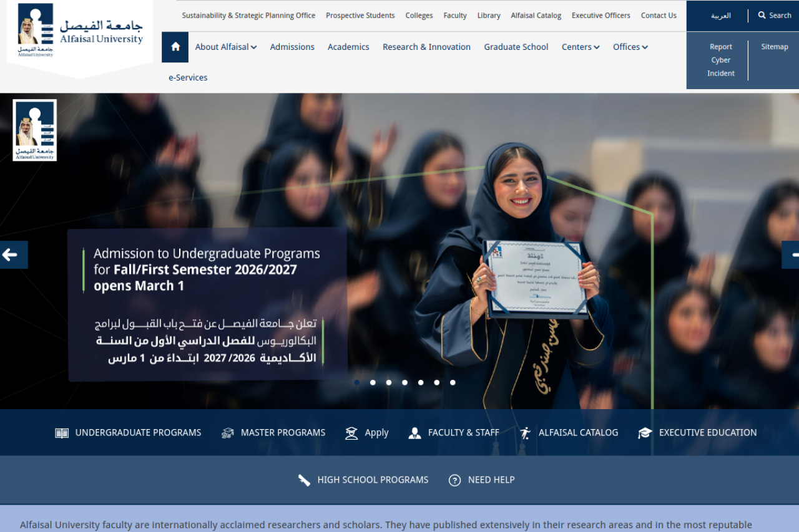The image size is (799, 532).
Task: Open Undergraduate Programs book icon
Action: (62, 433)
